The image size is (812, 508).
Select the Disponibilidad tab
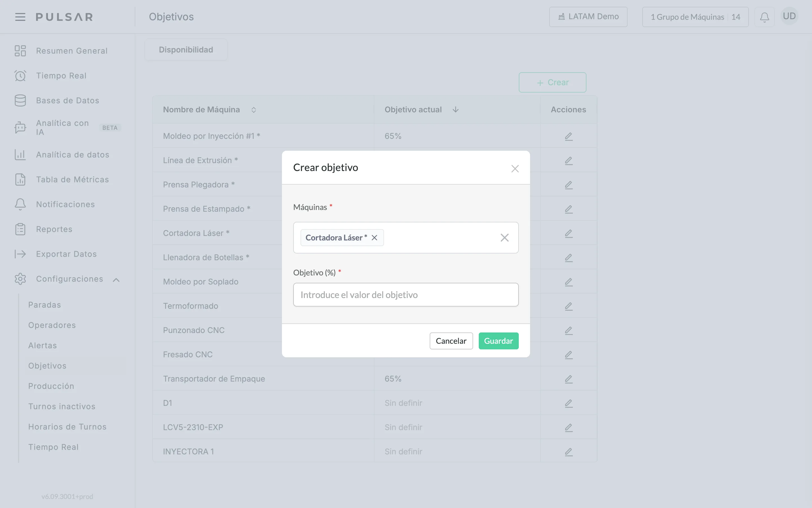[186, 50]
